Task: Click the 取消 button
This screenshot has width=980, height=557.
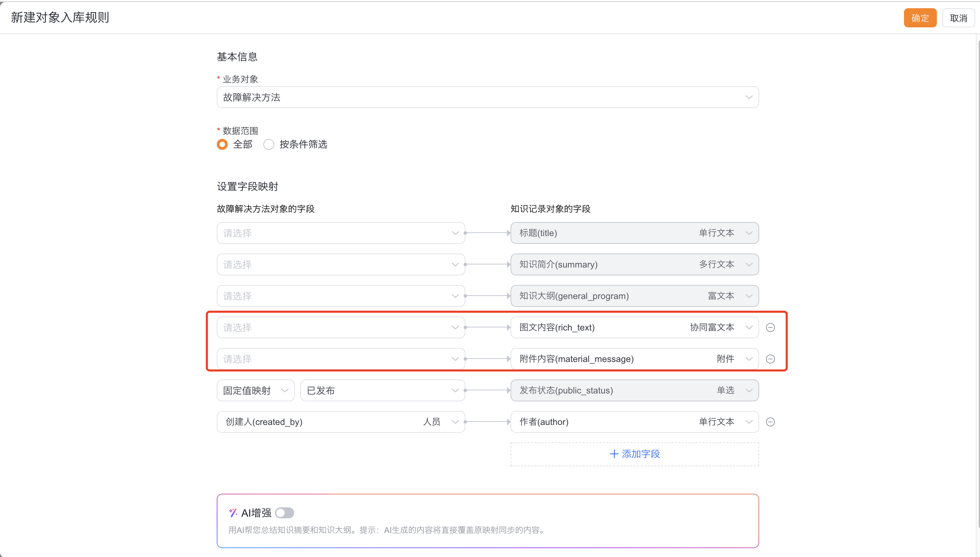Action: (958, 18)
